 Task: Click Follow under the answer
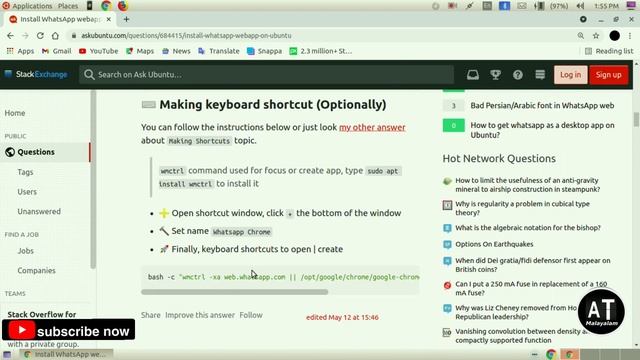[251, 315]
